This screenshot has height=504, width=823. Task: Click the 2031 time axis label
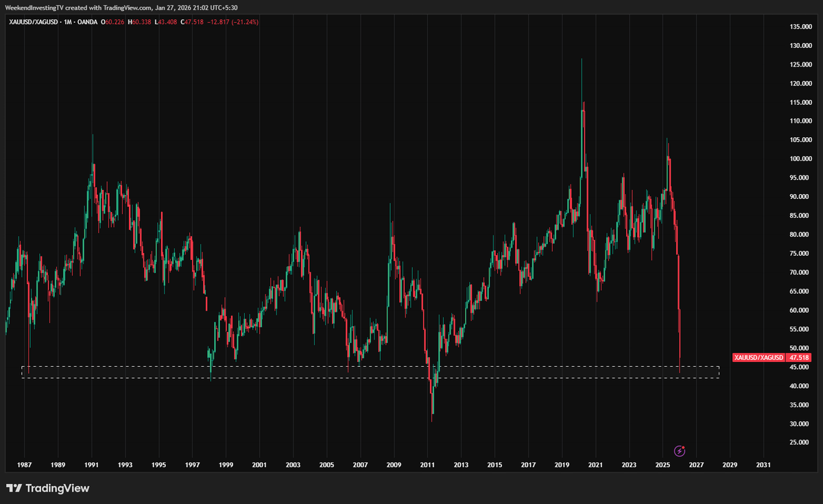[x=763, y=465]
